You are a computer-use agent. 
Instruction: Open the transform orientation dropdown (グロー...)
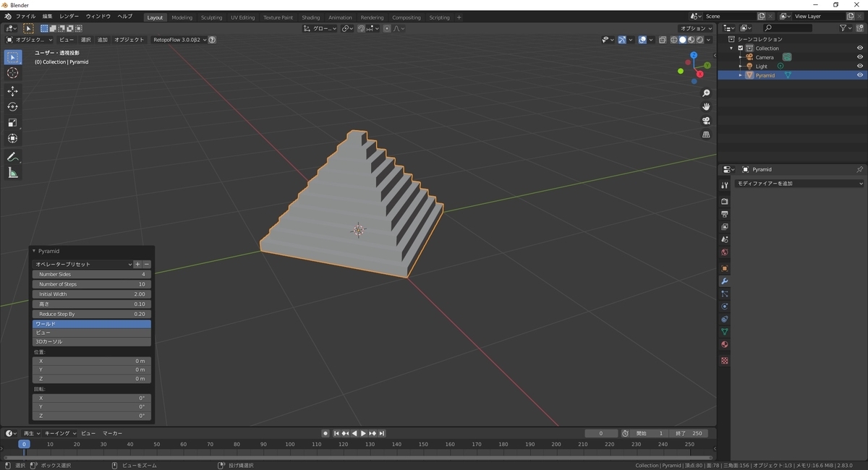point(320,28)
